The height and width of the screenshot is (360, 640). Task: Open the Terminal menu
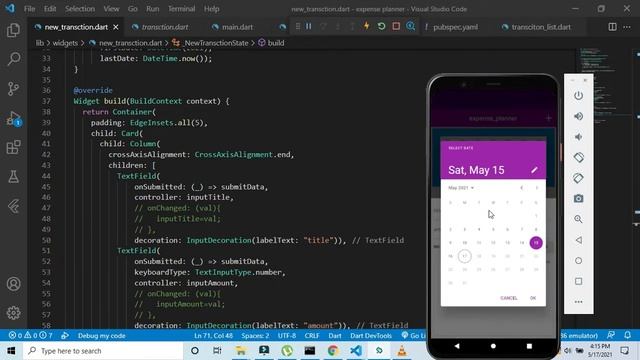pyautogui.click(x=181, y=9)
